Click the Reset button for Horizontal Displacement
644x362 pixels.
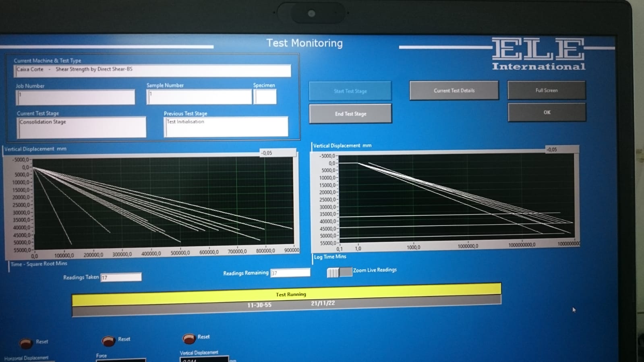(26, 343)
